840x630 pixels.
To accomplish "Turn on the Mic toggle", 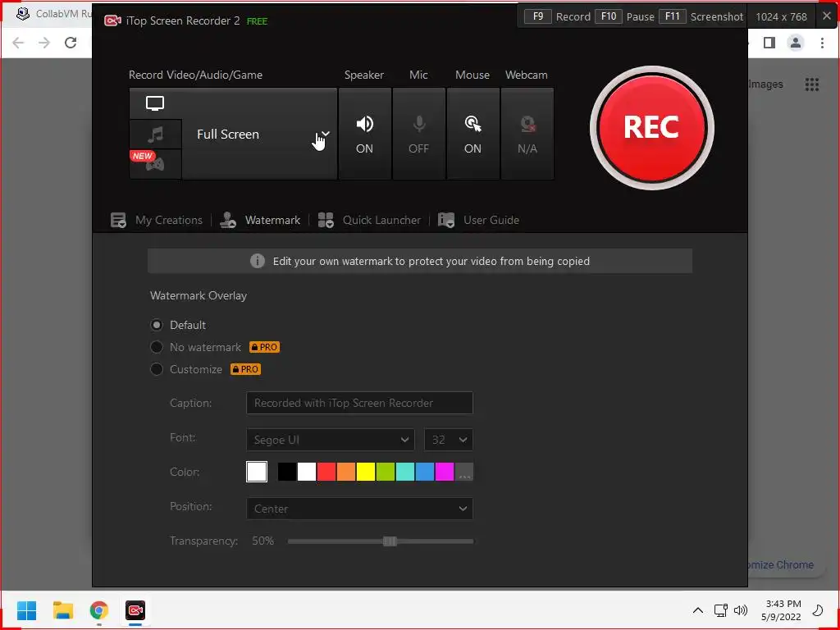I will [419, 134].
